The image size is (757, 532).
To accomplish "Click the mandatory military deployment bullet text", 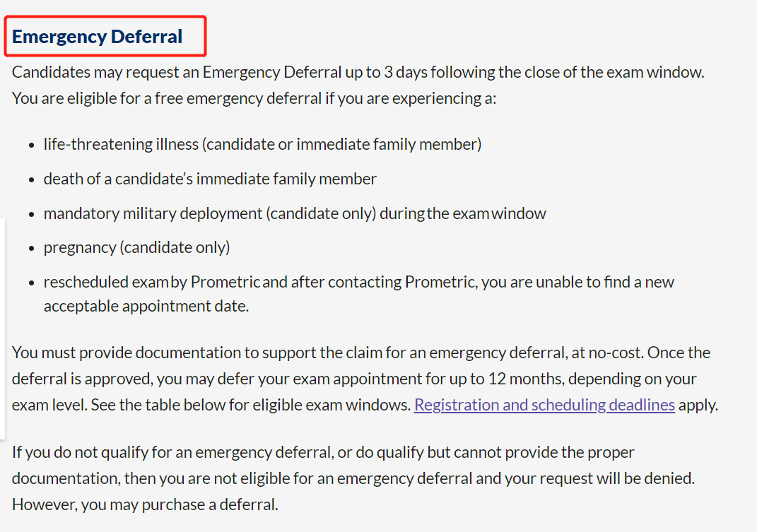I will click(x=295, y=213).
